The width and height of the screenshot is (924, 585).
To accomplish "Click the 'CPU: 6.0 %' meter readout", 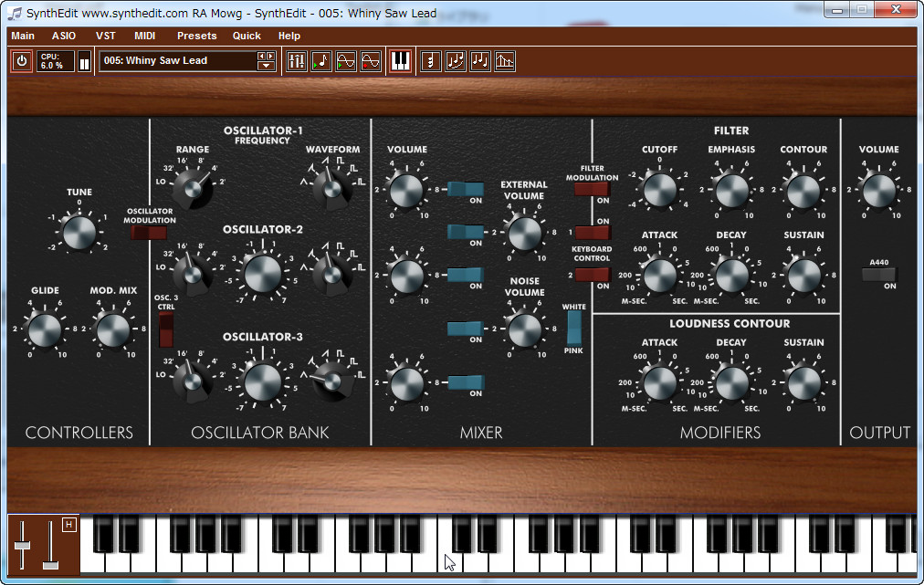I will [x=56, y=61].
